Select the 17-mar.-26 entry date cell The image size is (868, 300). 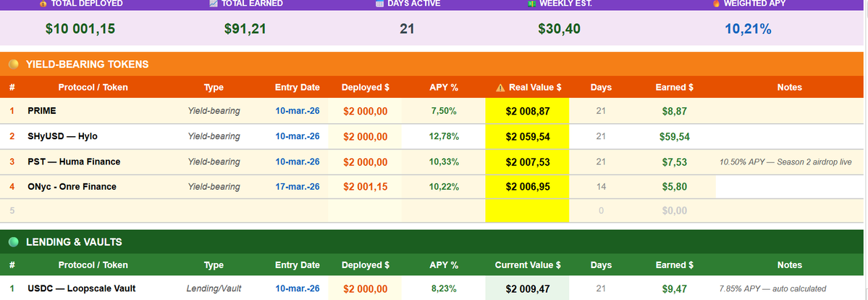coord(298,187)
